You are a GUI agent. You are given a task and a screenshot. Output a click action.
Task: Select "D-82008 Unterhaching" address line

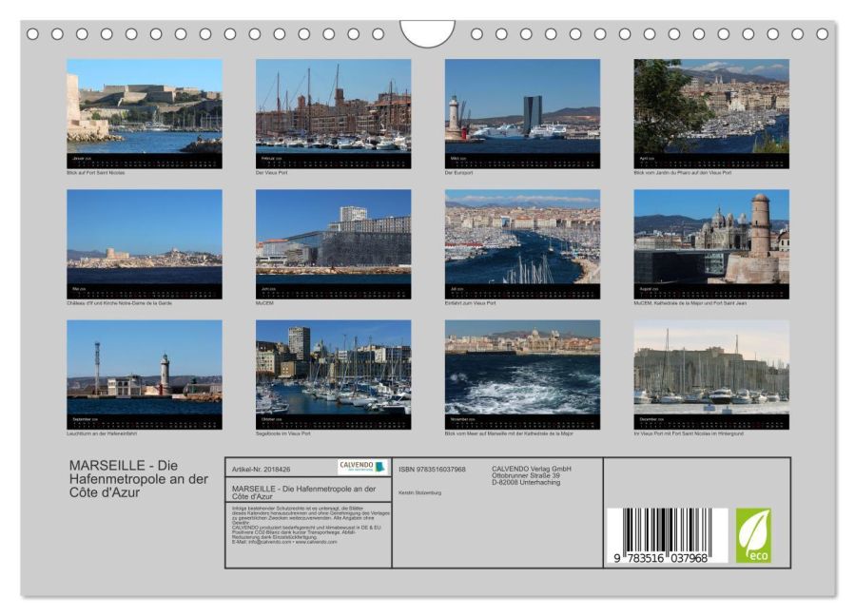pos(526,483)
